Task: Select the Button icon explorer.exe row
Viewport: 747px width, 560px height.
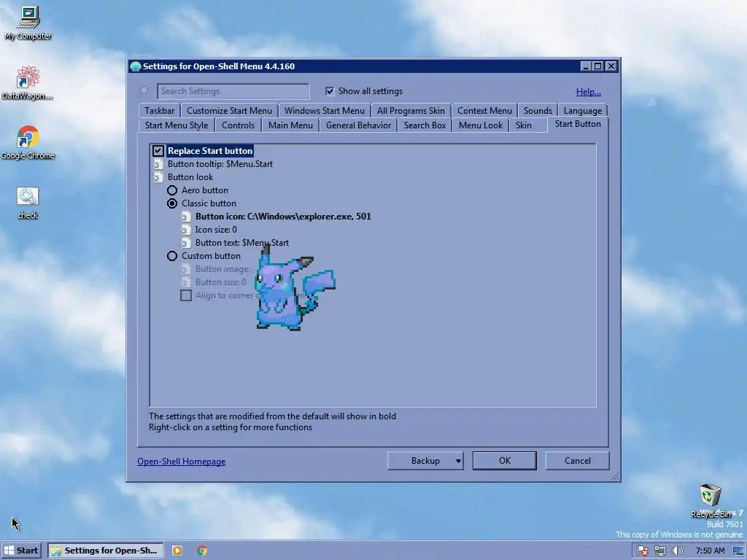Action: (283, 217)
